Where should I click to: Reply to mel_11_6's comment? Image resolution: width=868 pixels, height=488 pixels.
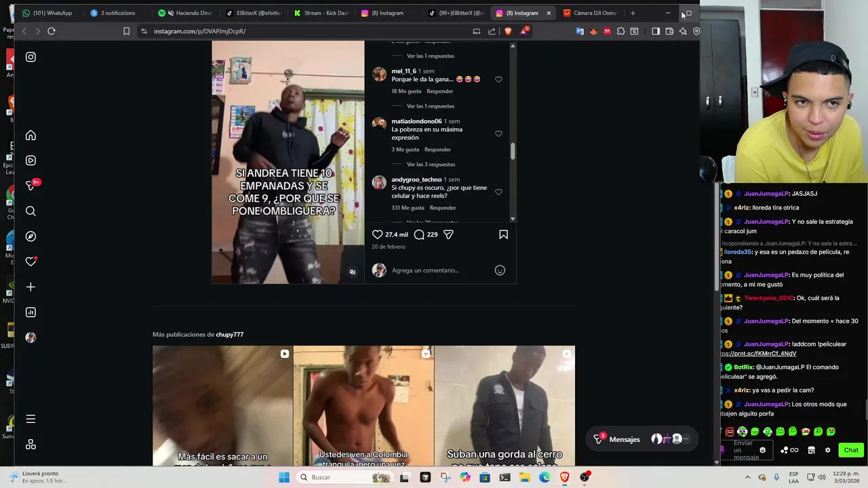coord(439,91)
